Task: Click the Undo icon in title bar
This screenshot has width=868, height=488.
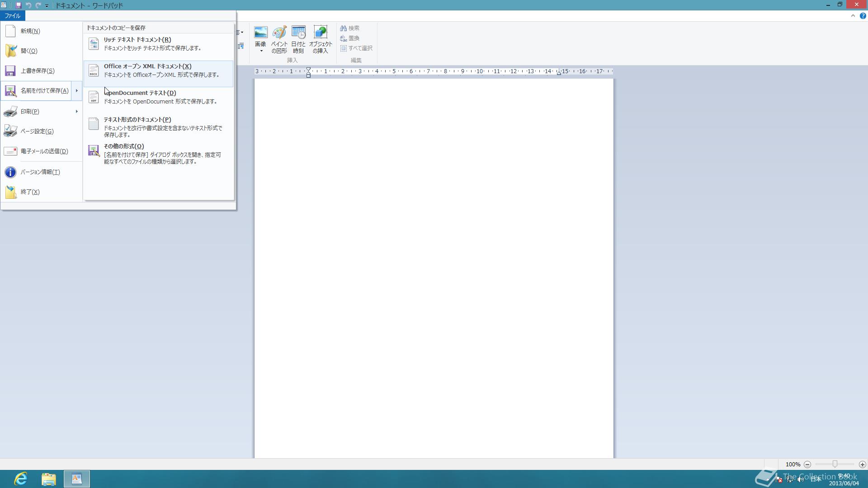Action: point(28,5)
